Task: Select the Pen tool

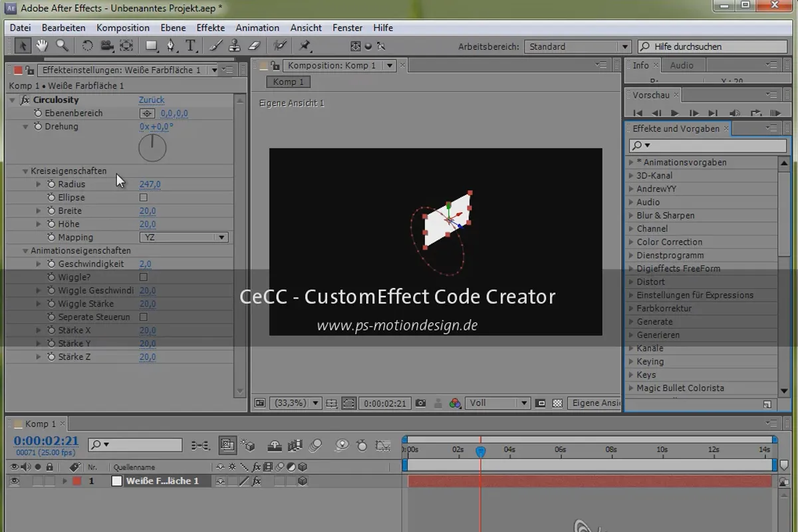Action: [x=171, y=45]
